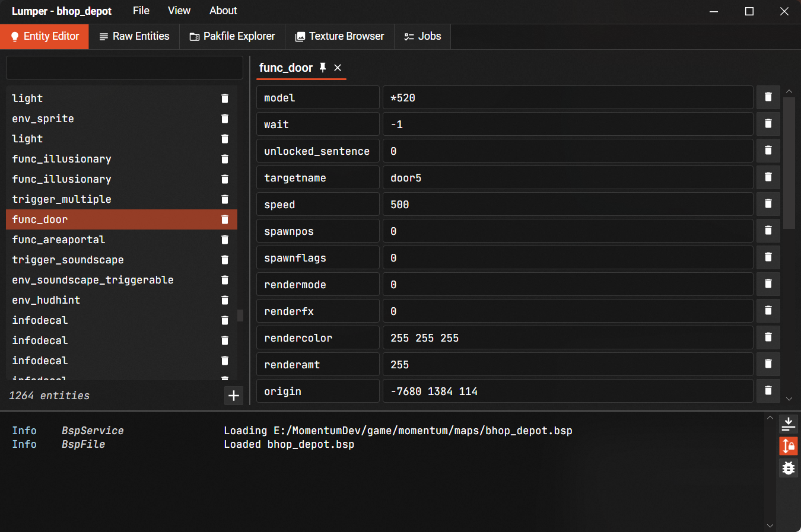Click the entity list scrollbar thumb

click(x=240, y=315)
